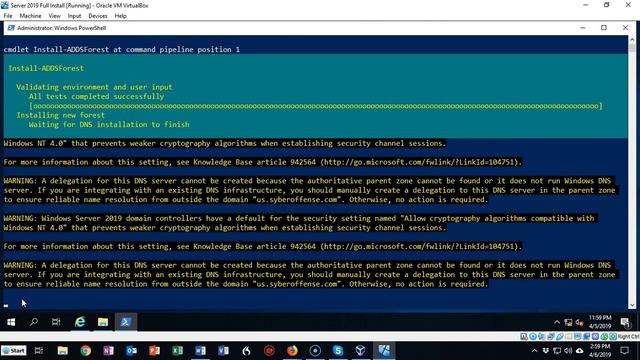Click the 'All tests completed successfully' line
The image size is (640, 360).
click(x=96, y=96)
